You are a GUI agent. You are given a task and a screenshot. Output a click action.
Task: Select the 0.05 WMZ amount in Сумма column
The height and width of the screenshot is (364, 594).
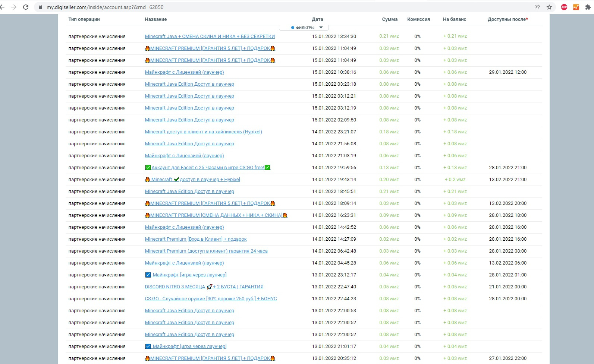coord(389,287)
